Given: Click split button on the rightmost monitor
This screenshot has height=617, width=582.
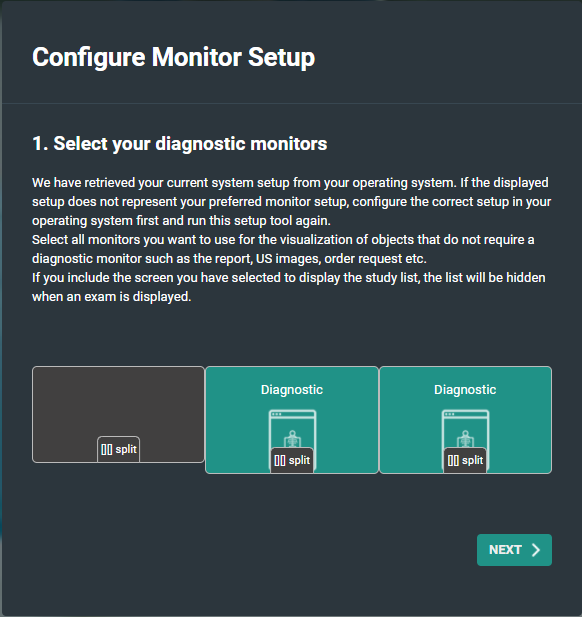Looking at the screenshot, I should (465, 460).
